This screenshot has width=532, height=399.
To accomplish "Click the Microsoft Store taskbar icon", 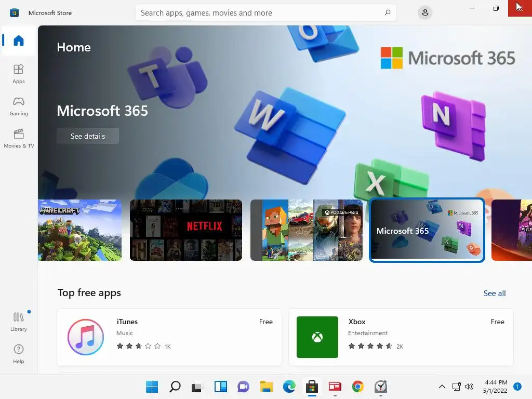I will 312,387.
